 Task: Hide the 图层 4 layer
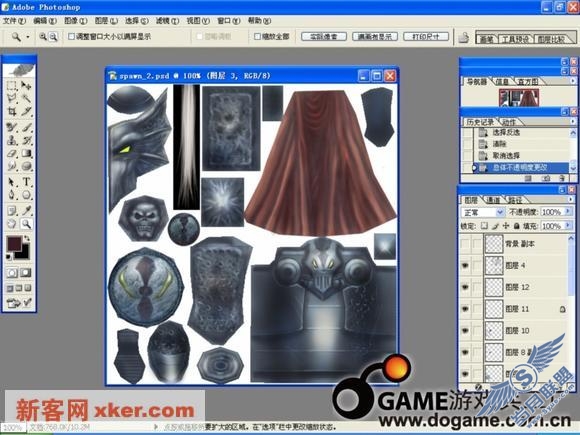tap(465, 266)
